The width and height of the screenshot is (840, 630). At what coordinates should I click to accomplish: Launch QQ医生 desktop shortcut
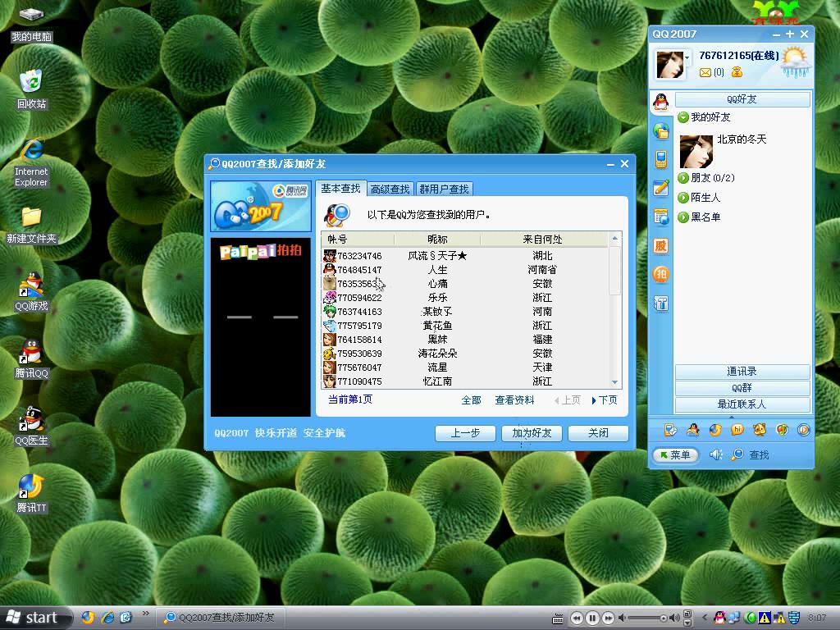click(x=32, y=426)
